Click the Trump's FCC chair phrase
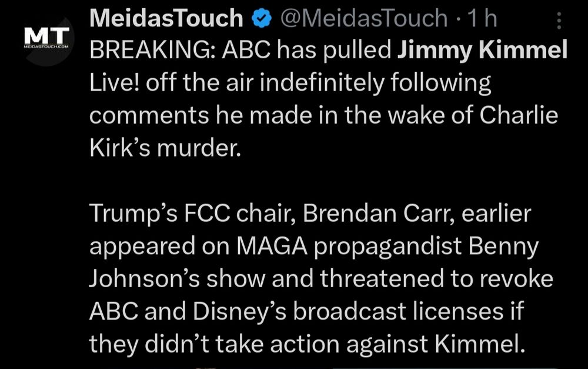This screenshot has height=369, width=588. 192,214
